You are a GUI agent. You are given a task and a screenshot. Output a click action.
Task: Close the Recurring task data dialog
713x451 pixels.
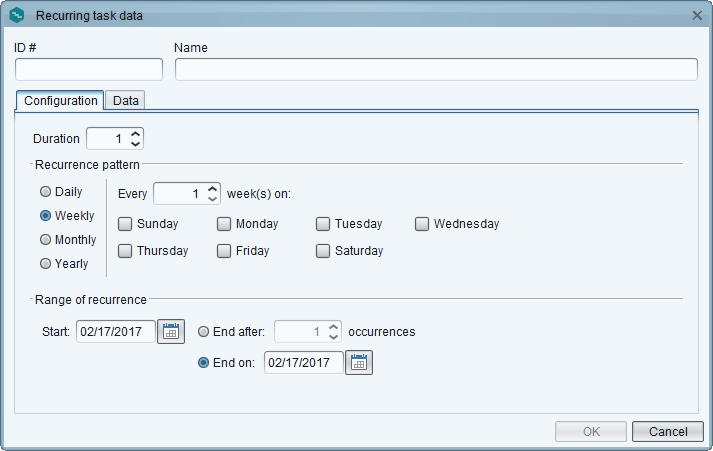tap(697, 15)
